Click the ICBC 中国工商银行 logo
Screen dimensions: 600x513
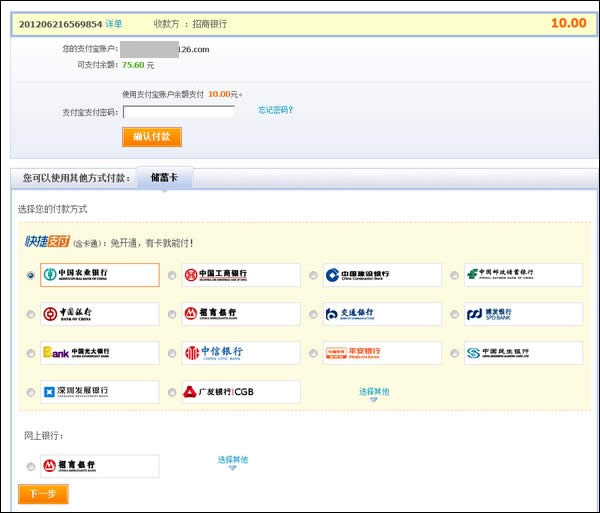coord(240,275)
